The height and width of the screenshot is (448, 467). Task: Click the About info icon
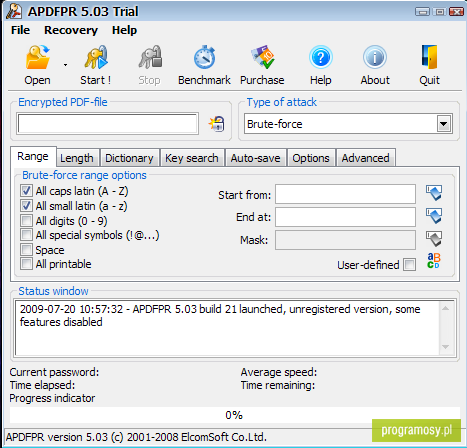pyautogui.click(x=375, y=57)
